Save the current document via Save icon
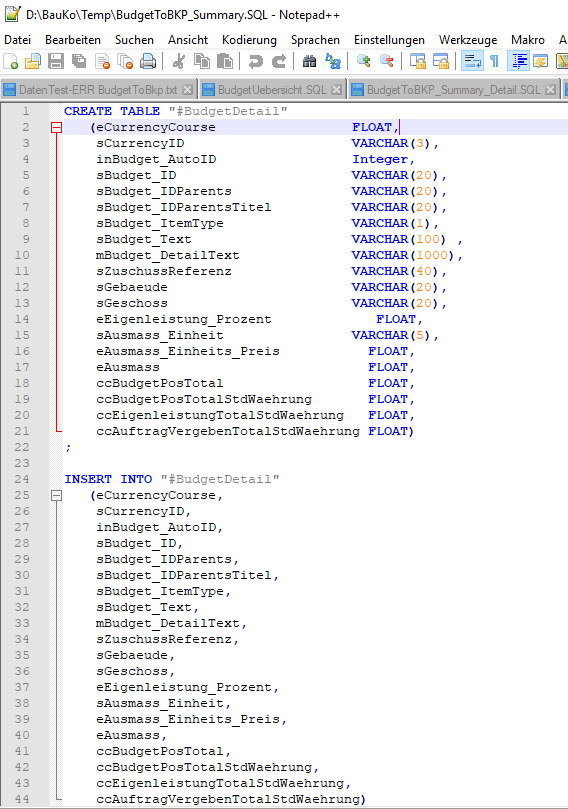 click(x=56, y=61)
